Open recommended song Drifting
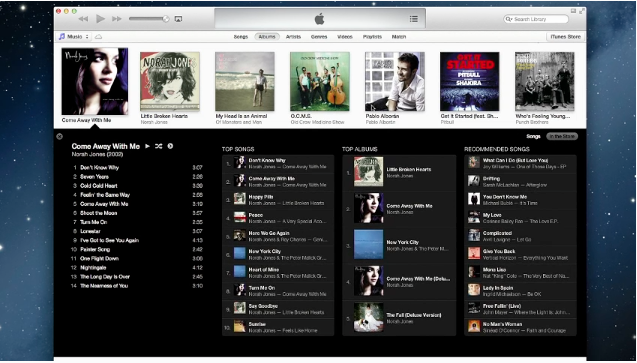Screen dimensions: 637x363 point(520,182)
